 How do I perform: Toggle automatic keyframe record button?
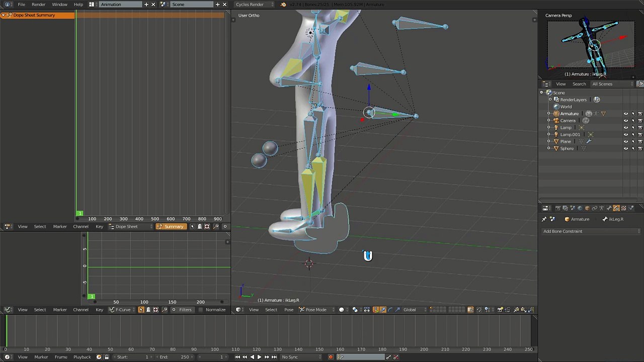(x=331, y=357)
